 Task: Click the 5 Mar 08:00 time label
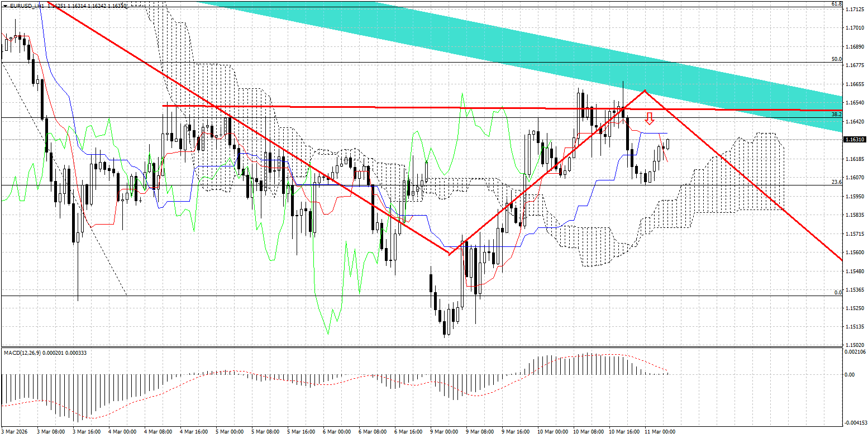tap(265, 432)
